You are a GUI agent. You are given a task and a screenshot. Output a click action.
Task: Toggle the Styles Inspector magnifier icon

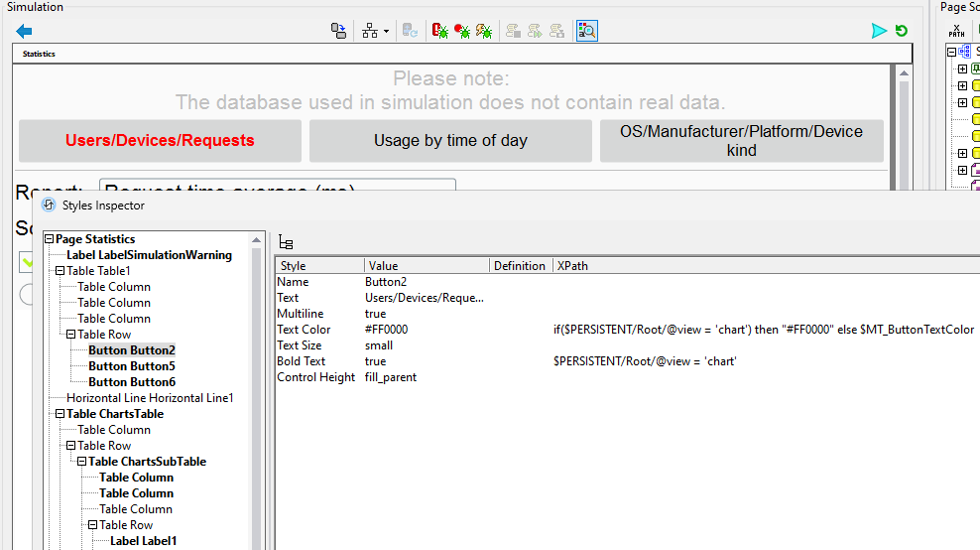point(587,31)
